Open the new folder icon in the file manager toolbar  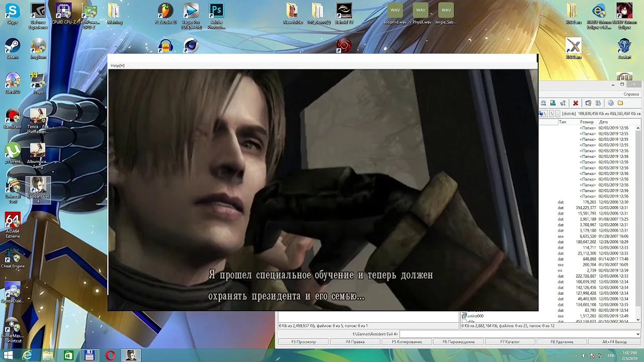pos(620,103)
